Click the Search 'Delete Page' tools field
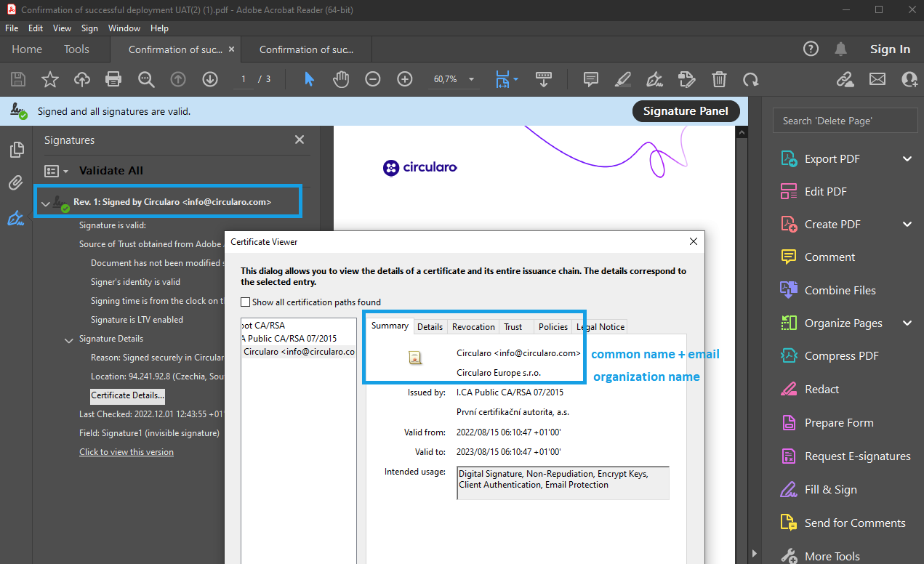The width and height of the screenshot is (924, 564). (x=845, y=121)
